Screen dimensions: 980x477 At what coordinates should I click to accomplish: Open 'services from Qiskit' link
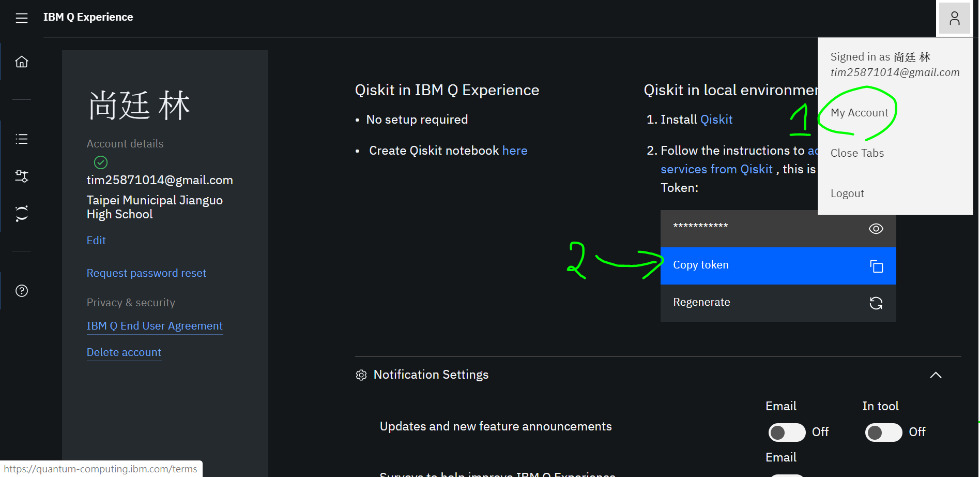pos(716,169)
